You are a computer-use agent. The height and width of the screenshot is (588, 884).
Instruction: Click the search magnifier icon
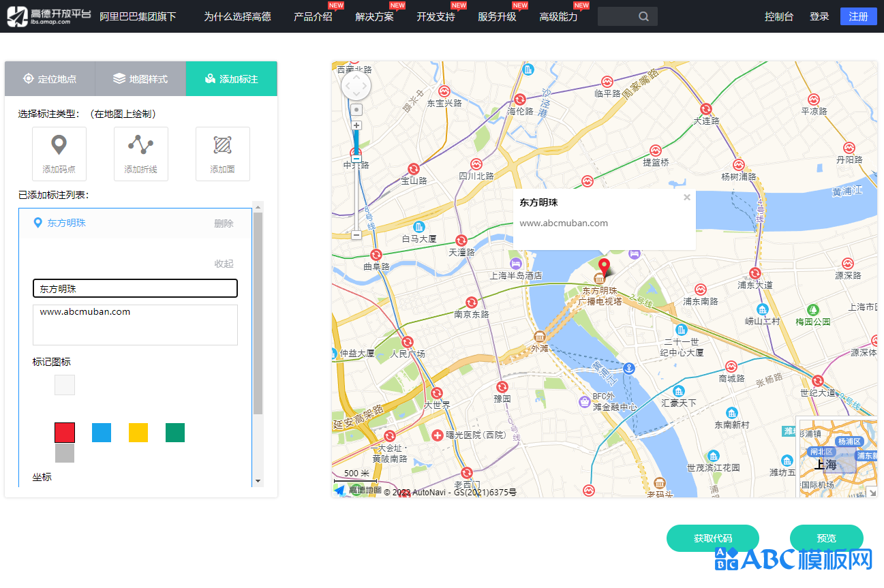coord(644,16)
